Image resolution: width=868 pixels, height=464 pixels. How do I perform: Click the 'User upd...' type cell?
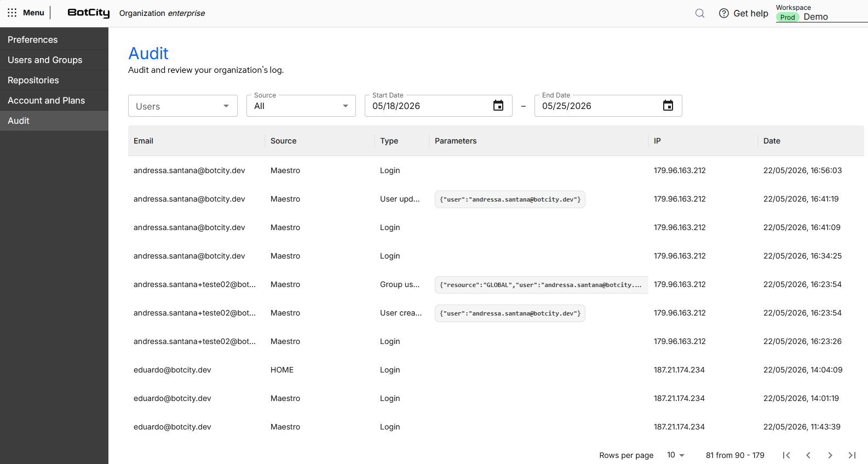400,199
